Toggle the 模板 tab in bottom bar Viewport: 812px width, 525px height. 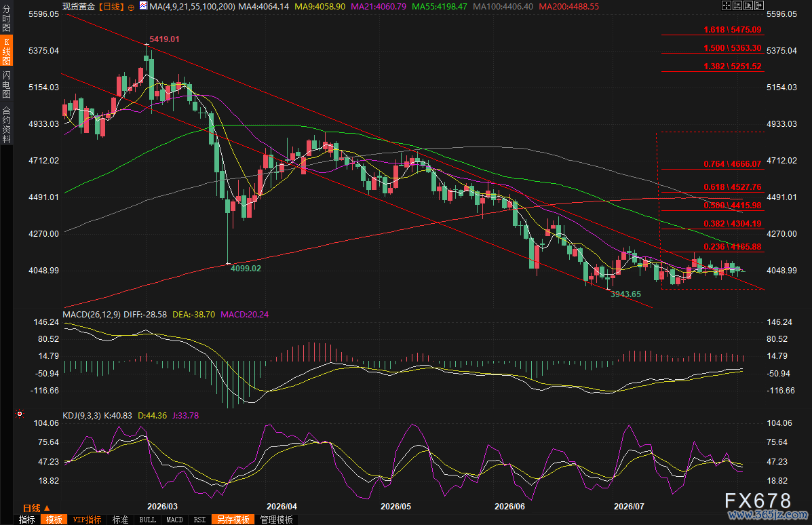click(x=54, y=520)
